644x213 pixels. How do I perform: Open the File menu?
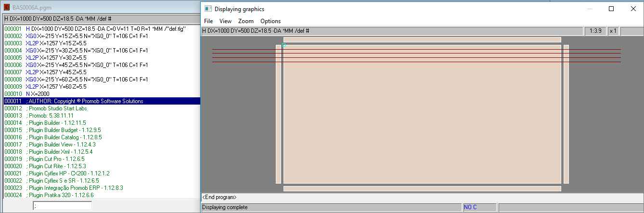click(x=208, y=21)
